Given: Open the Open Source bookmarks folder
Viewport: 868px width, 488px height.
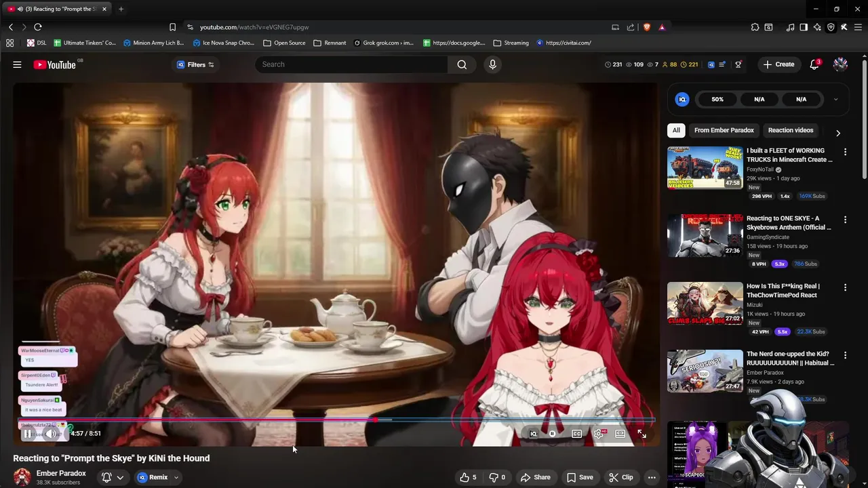Looking at the screenshot, I should [284, 43].
